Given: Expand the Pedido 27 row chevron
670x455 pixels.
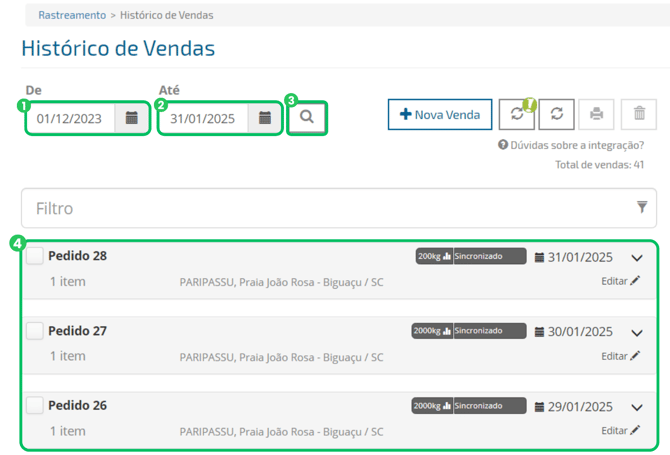Looking at the screenshot, I should tap(637, 333).
